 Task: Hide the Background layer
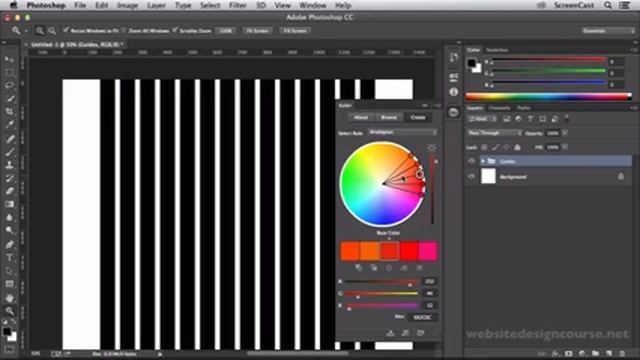point(471,177)
